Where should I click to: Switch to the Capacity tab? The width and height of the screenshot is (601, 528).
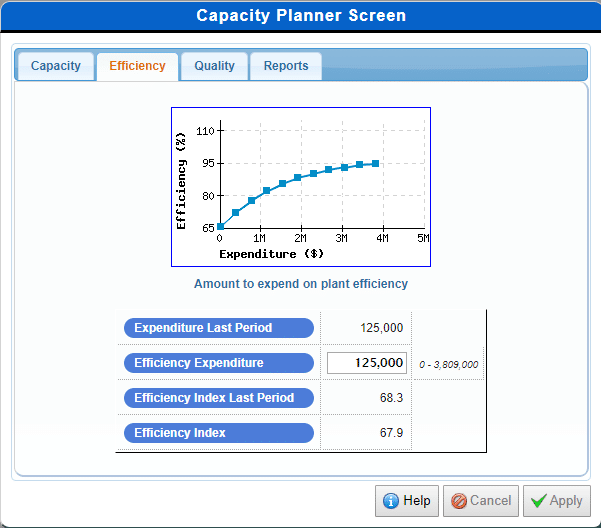56,66
